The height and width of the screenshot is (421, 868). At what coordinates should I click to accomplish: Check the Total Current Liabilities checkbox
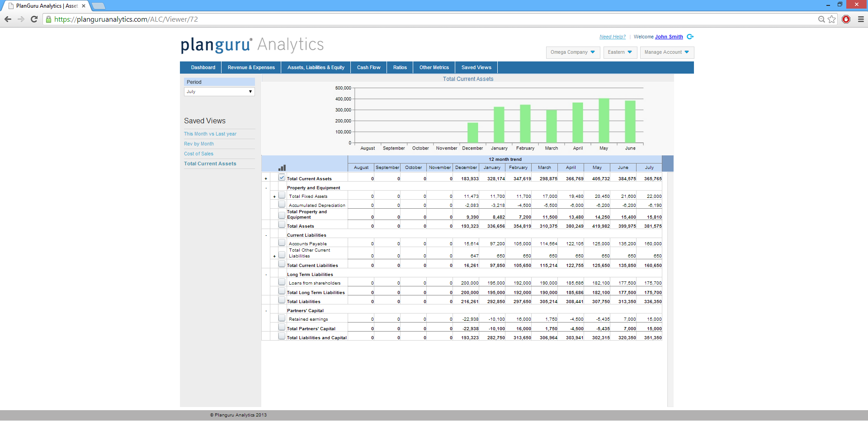point(282,264)
